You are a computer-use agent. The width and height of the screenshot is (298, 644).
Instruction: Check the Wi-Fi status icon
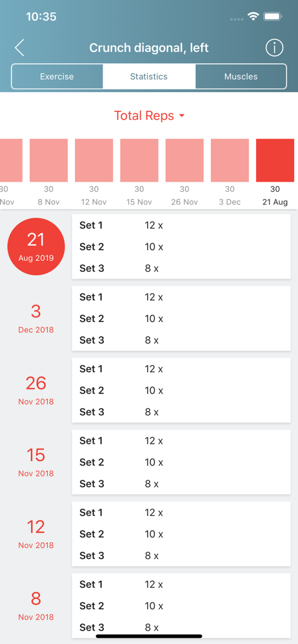(253, 17)
